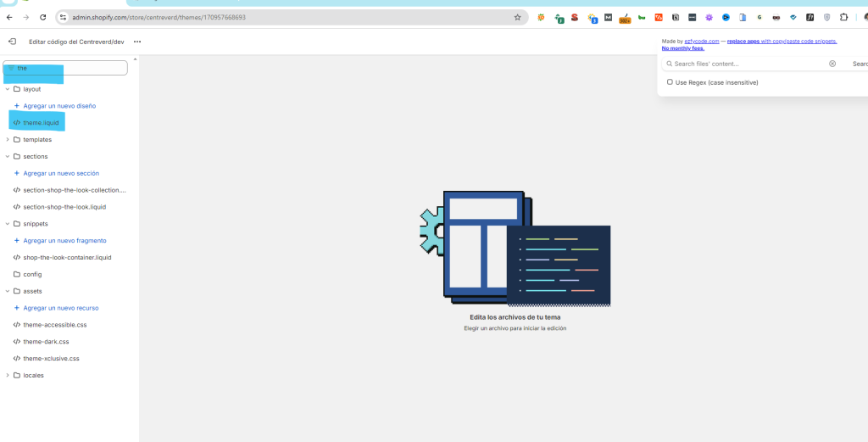Enable the Use Regex checkbox
This screenshot has height=442, width=868.
670,82
